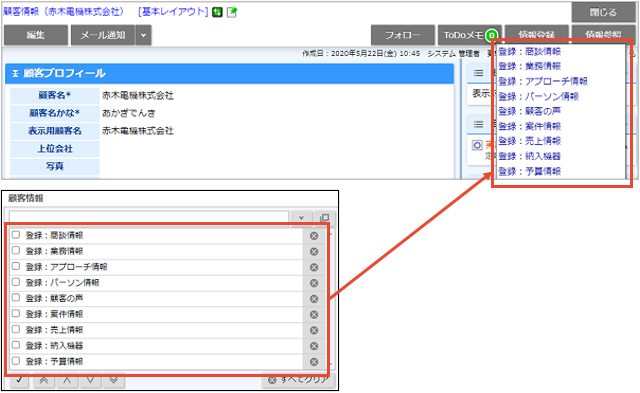Click the 情報登録 button
The width and height of the screenshot is (640, 393).
click(x=536, y=33)
